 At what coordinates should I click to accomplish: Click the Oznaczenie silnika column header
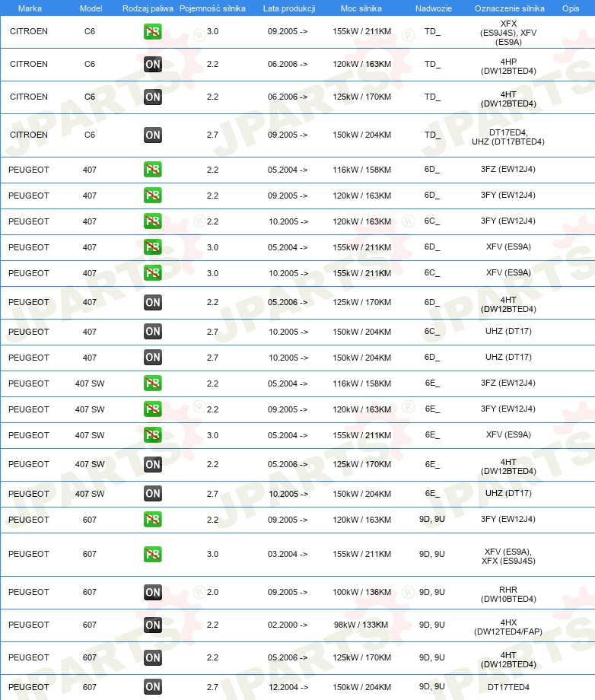tap(509, 8)
